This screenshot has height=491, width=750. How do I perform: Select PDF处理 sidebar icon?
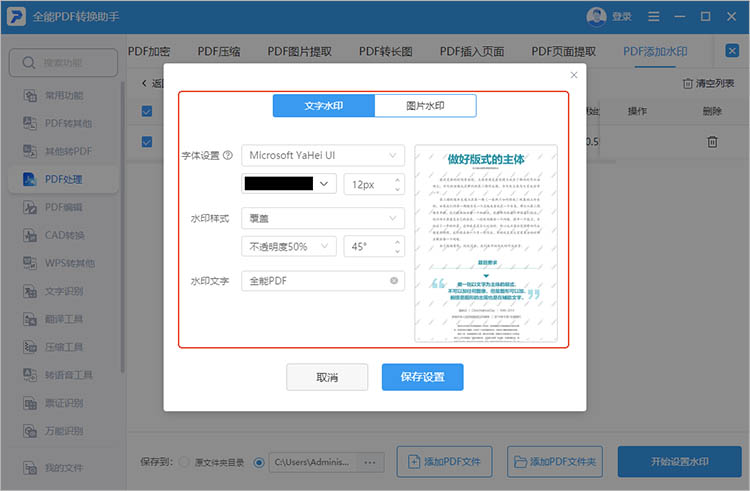(x=30, y=179)
